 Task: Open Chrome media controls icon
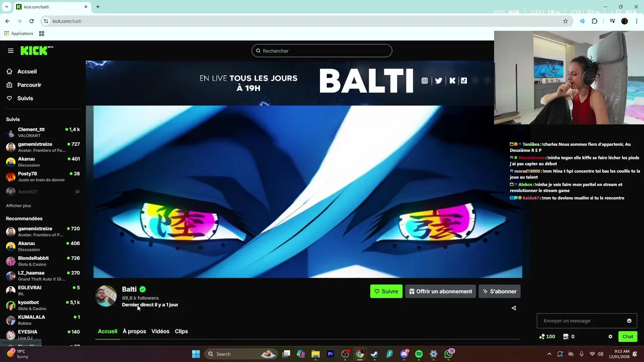click(612, 21)
